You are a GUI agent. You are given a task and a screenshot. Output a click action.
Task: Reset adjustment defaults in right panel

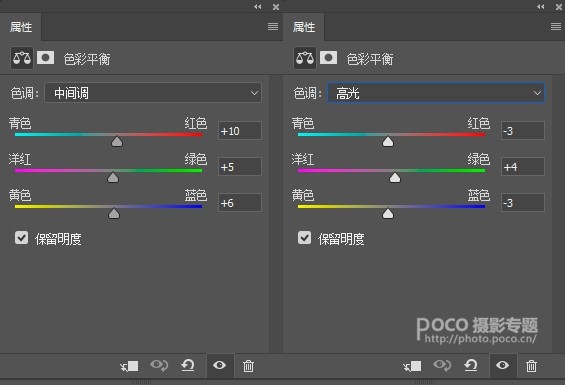[x=471, y=366]
